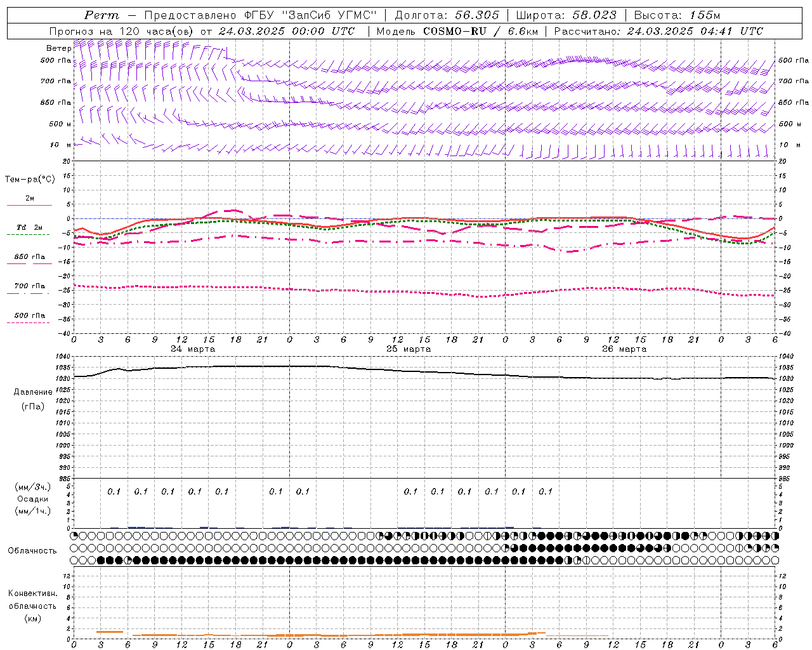Screen dimensions: 812x650
Task: Click the "(мм/3ч.)" precipitation unit label
Action: click(33, 487)
